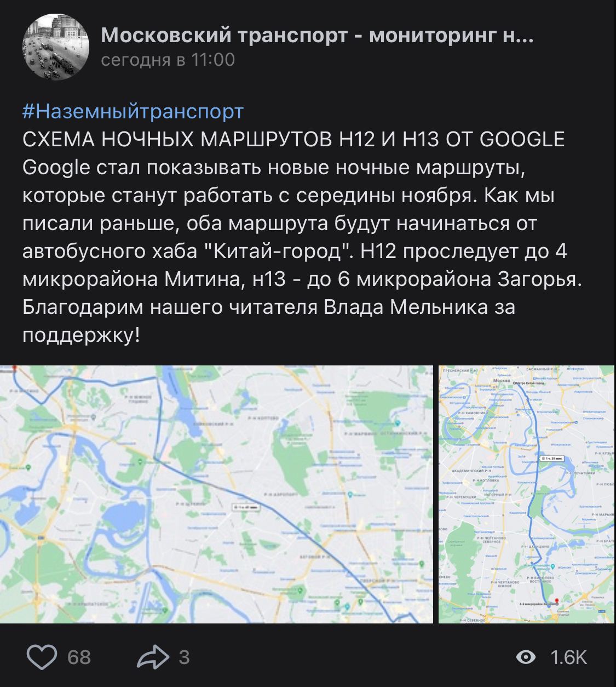The image size is (616, 687).
Task: Click the share arrow icon
Action: 153,657
